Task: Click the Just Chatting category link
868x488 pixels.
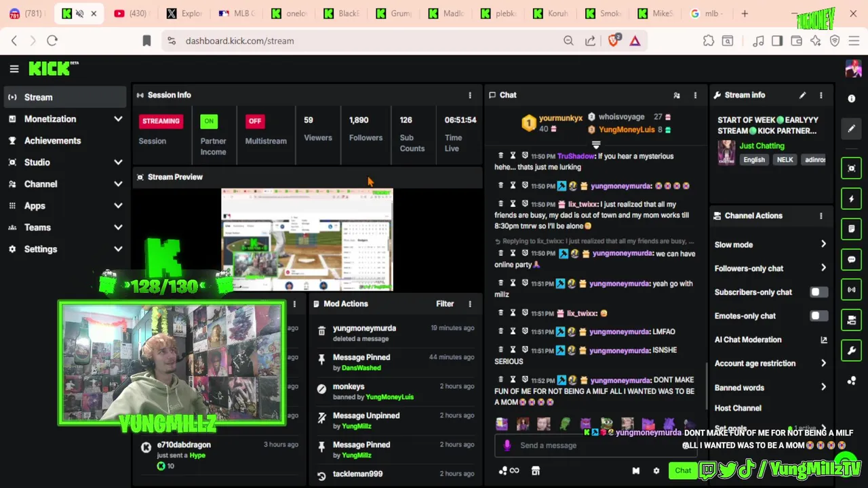Action: 762,146
